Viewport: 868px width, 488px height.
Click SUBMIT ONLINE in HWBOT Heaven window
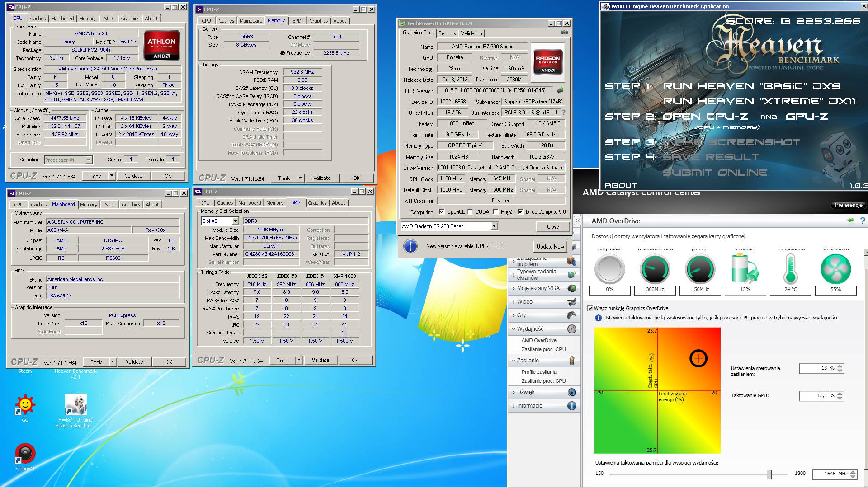click(x=715, y=173)
